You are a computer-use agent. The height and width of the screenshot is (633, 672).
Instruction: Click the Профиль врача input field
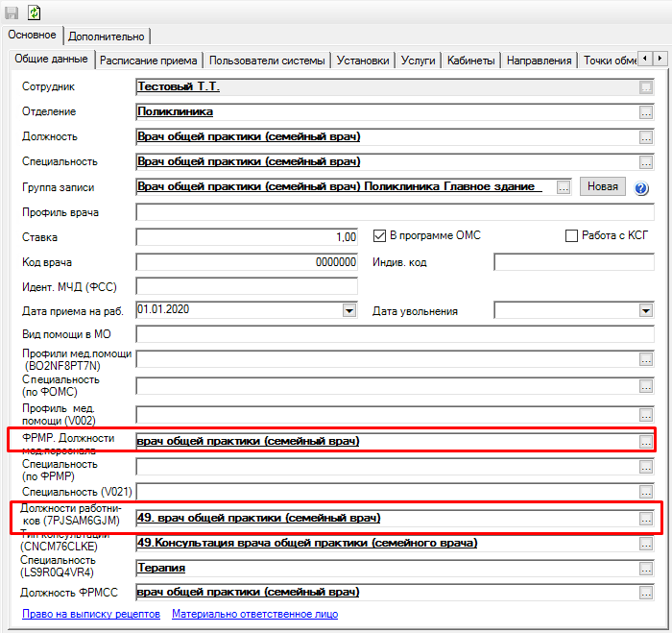[396, 212]
